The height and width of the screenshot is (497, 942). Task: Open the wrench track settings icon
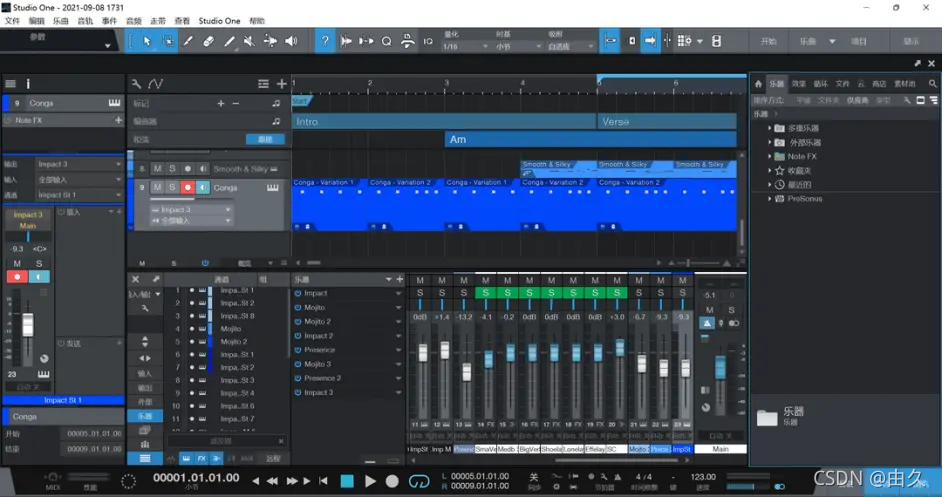136,84
